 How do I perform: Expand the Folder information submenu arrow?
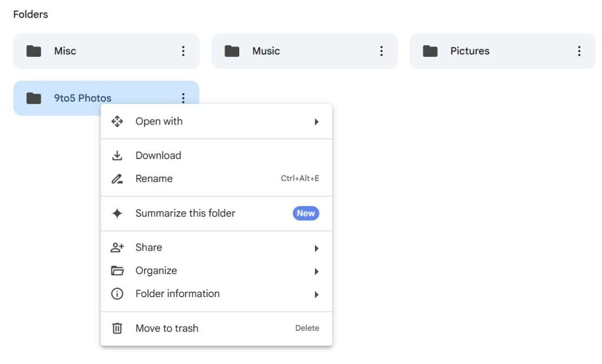coord(316,295)
